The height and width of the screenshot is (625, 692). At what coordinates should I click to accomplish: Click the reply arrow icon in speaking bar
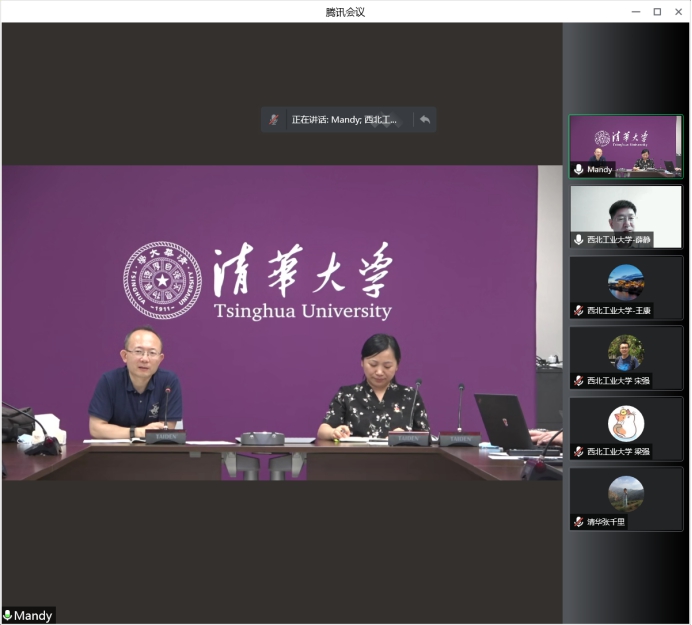pyautogui.click(x=425, y=120)
